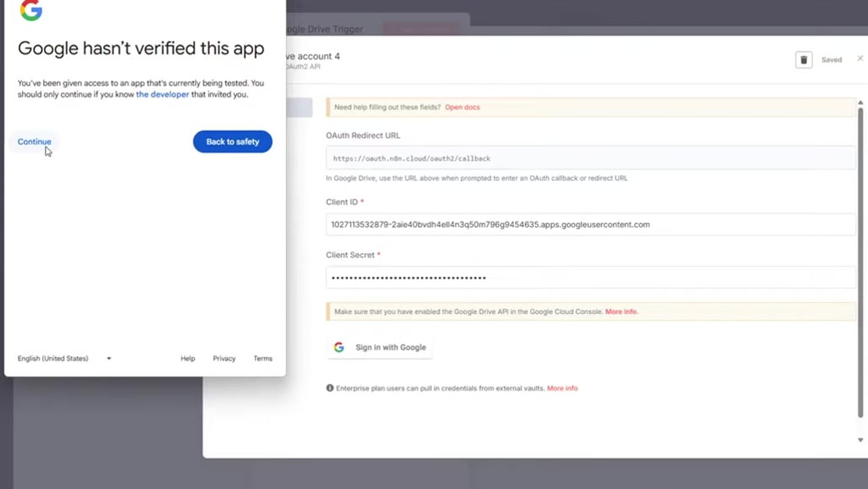Open the Terms link in the dialog footer
The height and width of the screenshot is (489, 868).
263,358
